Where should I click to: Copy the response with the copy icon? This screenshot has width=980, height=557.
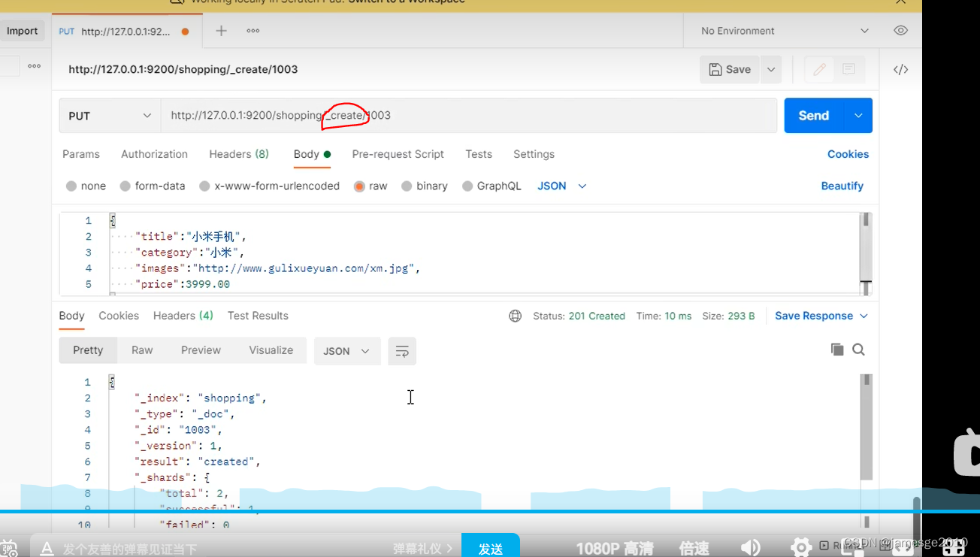coord(836,350)
